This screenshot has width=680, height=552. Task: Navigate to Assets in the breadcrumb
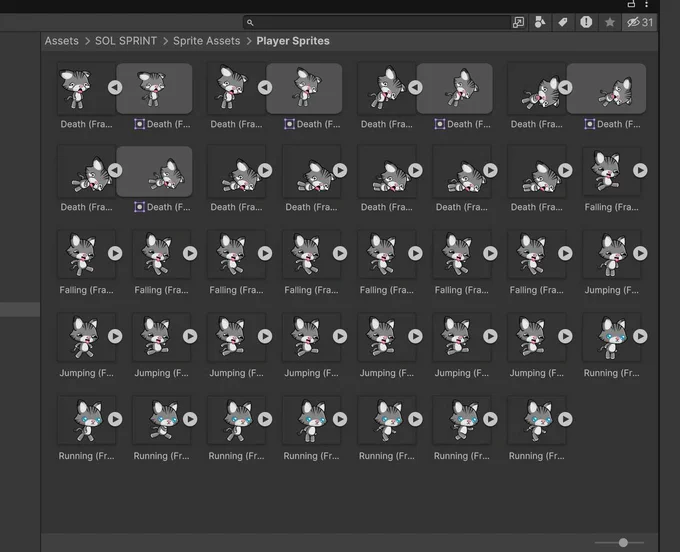pyautogui.click(x=62, y=41)
